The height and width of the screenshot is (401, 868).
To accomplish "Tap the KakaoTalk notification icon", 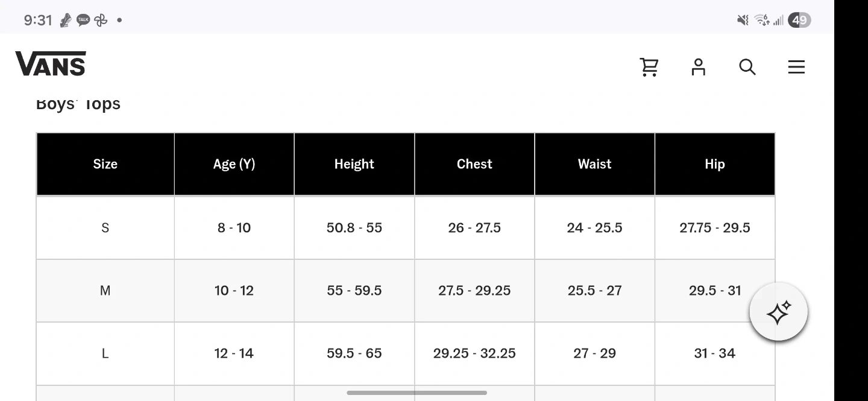I will pos(83,20).
